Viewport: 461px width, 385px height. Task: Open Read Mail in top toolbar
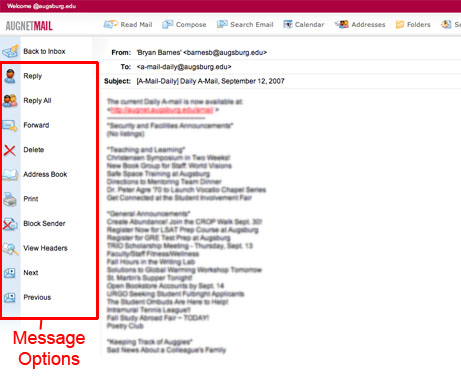(128, 24)
